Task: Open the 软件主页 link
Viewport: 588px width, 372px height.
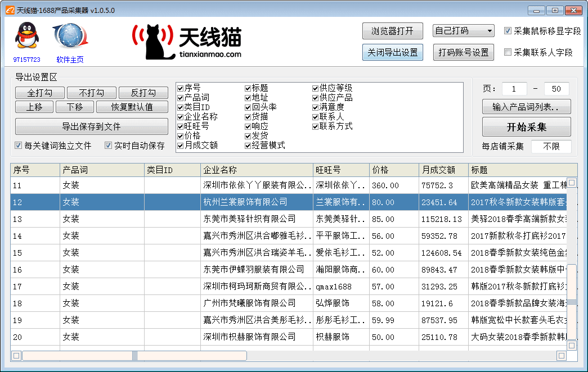Action: coord(70,60)
